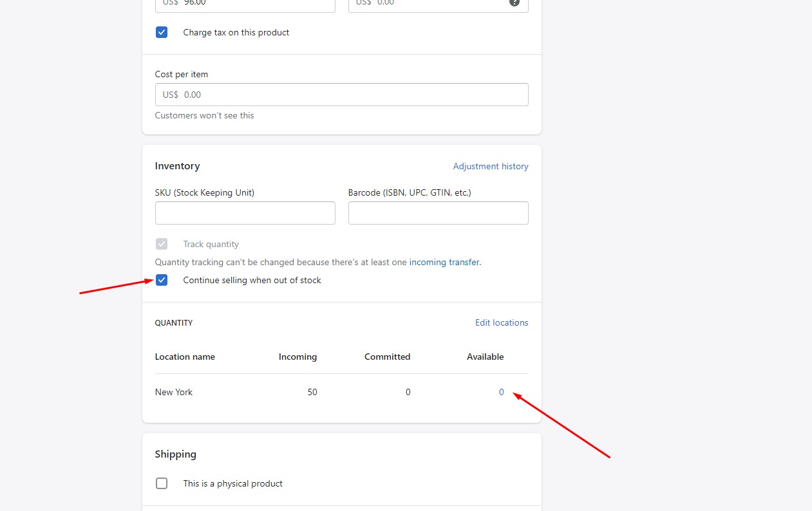The image size is (812, 511).
Task: Click the SKU input field
Action: pos(245,213)
